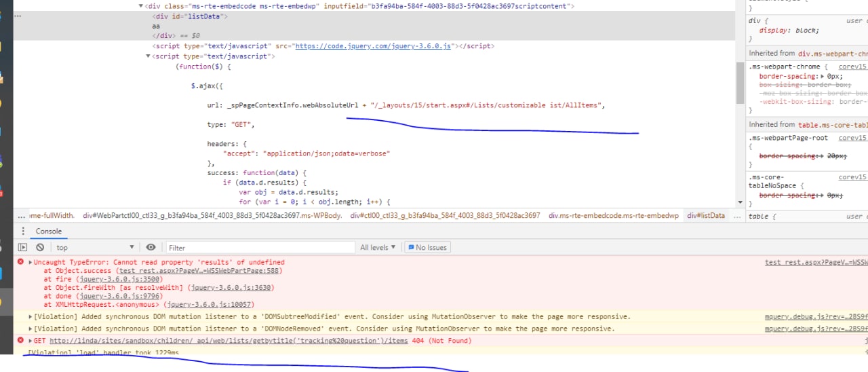Click red error icon beside the GET 404 entry

[x=20, y=340]
